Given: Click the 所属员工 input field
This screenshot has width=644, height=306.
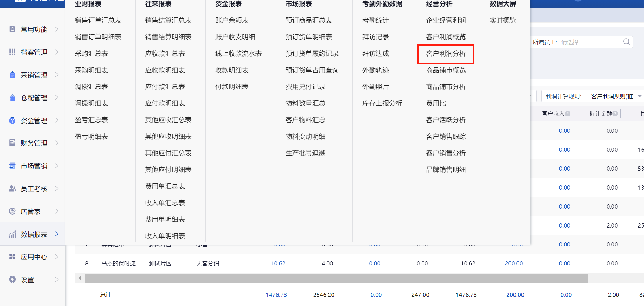Looking at the screenshot, I should coord(590,42).
